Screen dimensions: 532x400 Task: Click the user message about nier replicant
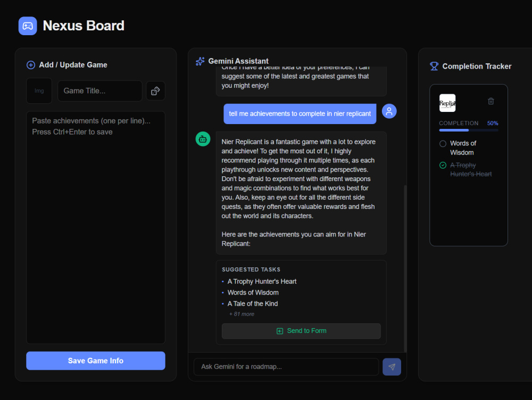300,114
